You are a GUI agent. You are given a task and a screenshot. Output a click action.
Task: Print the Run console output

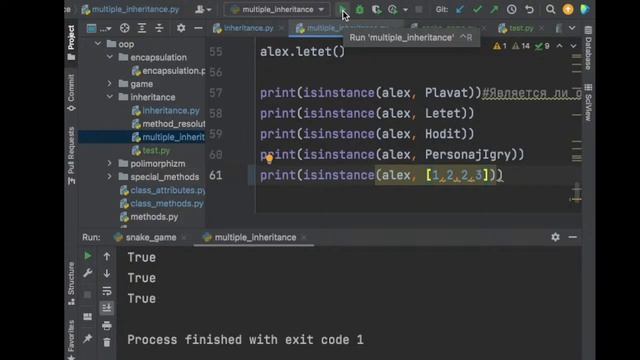click(x=107, y=326)
